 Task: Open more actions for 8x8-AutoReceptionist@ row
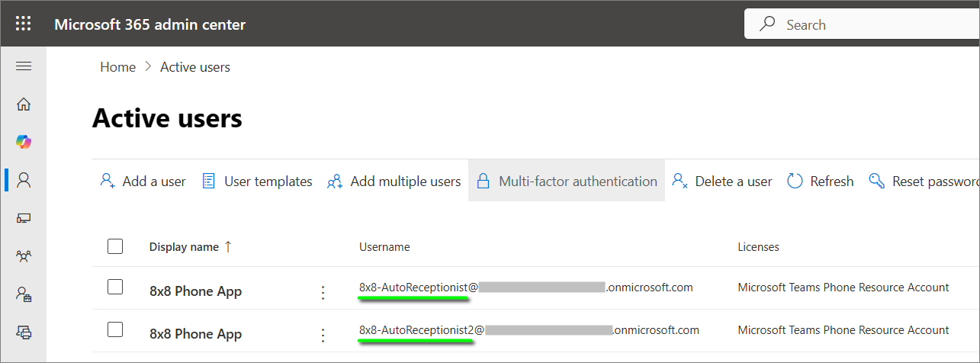[x=323, y=292]
